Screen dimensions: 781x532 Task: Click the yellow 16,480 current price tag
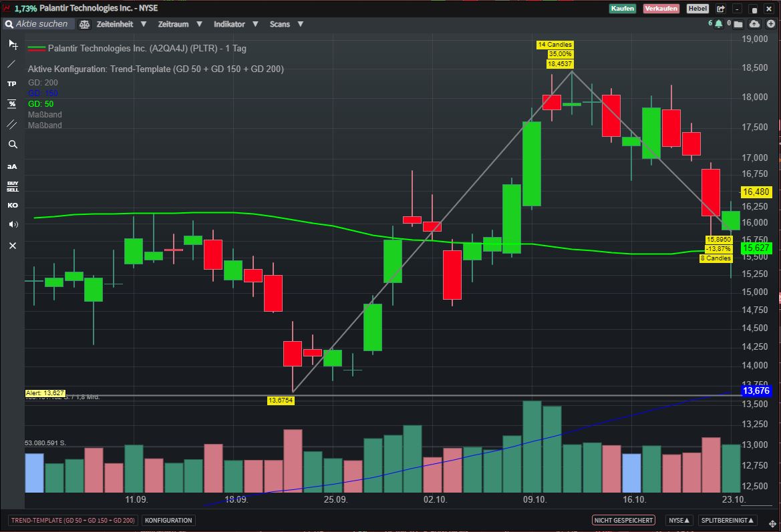756,192
